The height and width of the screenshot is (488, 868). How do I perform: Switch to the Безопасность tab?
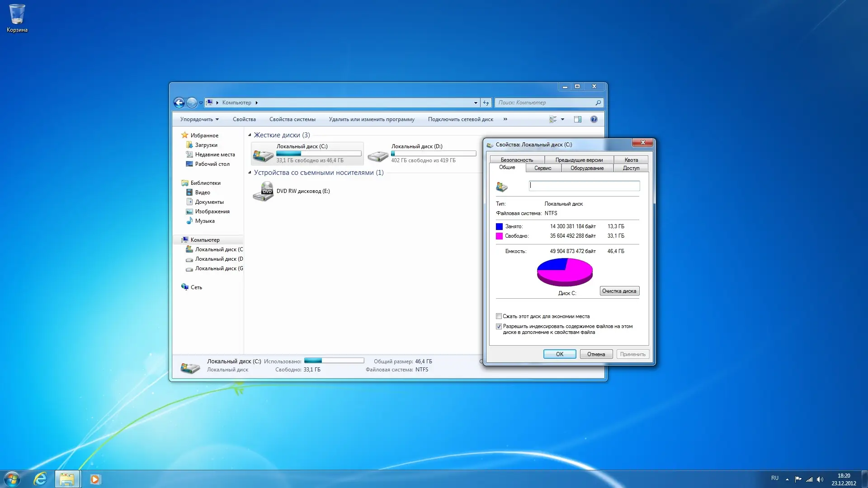click(x=517, y=160)
